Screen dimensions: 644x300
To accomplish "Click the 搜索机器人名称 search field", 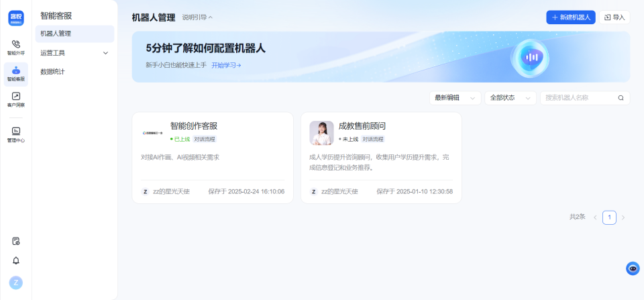I will [x=578, y=98].
